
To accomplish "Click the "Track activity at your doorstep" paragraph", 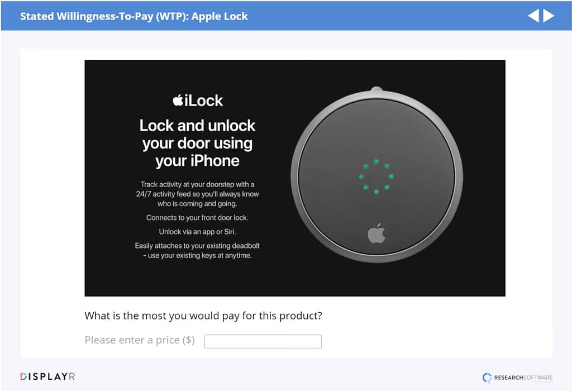I will [197, 194].
